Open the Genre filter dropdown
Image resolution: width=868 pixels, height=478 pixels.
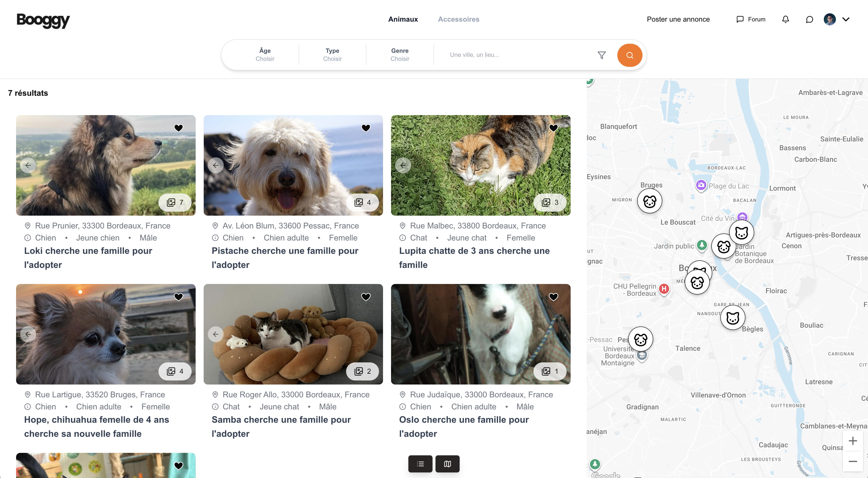400,55
